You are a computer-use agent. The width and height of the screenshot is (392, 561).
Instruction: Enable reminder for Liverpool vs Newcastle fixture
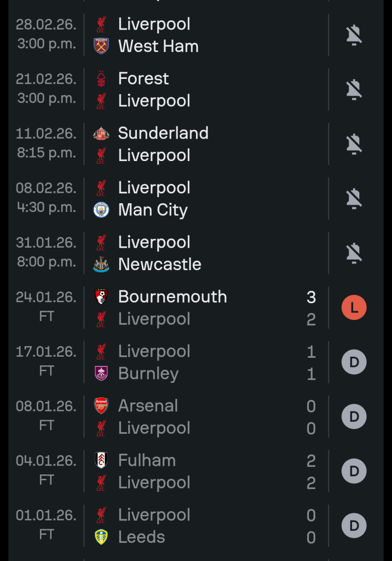(354, 253)
